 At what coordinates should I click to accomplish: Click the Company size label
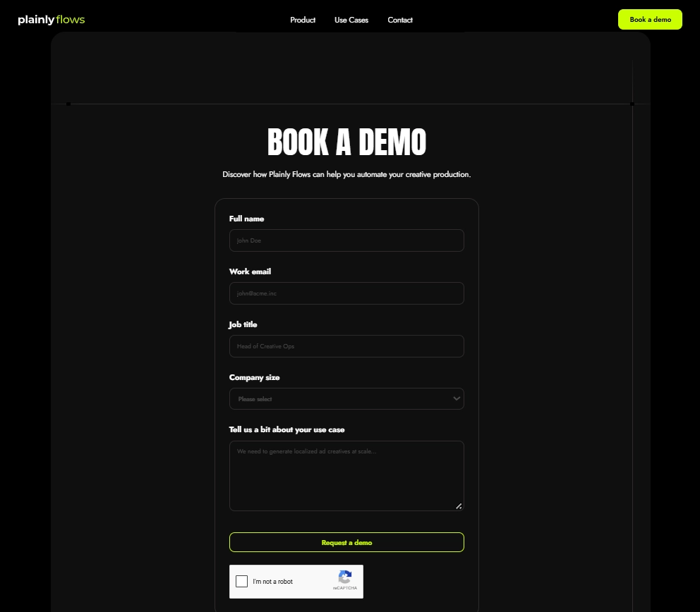point(255,377)
